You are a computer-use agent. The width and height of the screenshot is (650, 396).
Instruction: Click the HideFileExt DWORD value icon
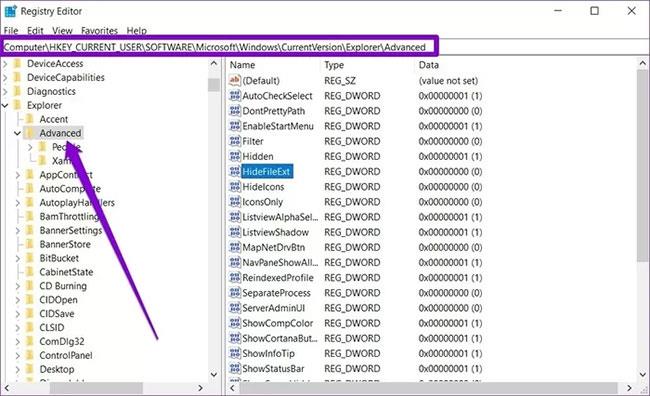pos(235,171)
